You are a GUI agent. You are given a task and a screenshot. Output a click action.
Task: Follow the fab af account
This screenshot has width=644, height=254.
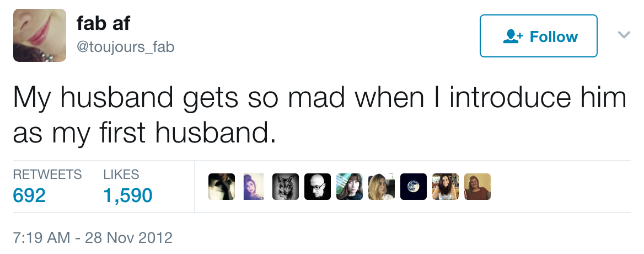tap(539, 36)
